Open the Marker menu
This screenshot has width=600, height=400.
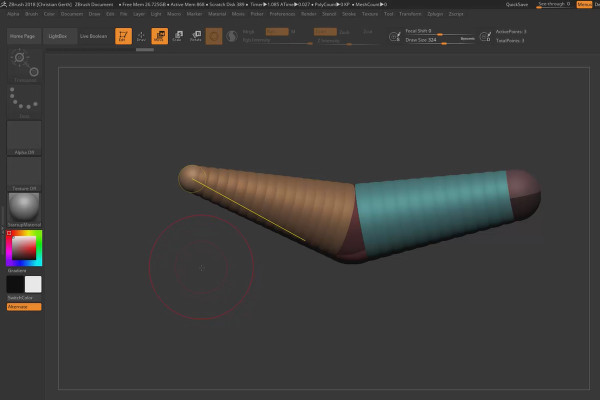(x=194, y=14)
